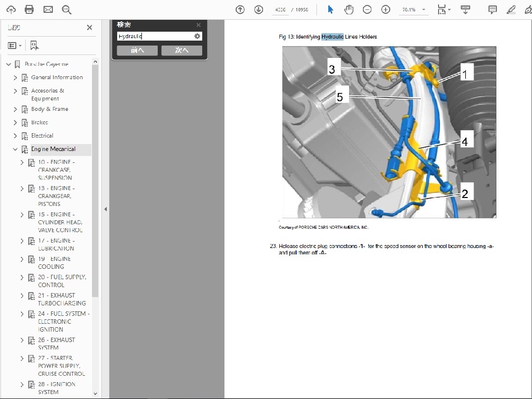Viewport: 532px width, 399px height.
Task: Click the sign document pen icon
Action: (528, 9)
